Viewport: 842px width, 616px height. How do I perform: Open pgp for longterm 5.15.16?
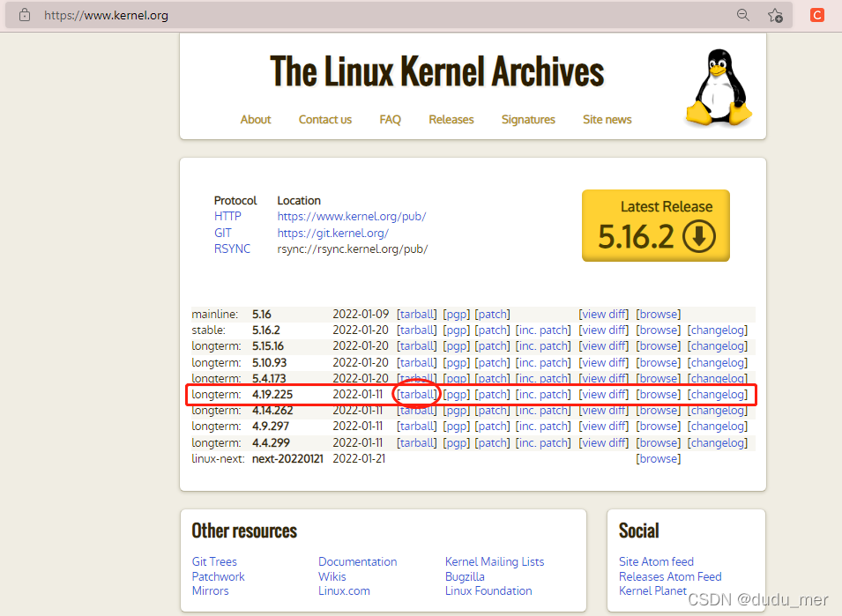[x=457, y=346]
